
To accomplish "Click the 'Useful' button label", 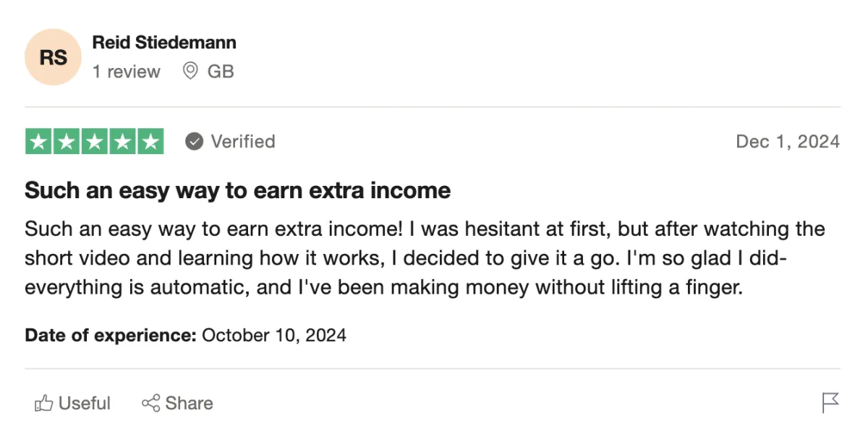I will (x=85, y=403).
